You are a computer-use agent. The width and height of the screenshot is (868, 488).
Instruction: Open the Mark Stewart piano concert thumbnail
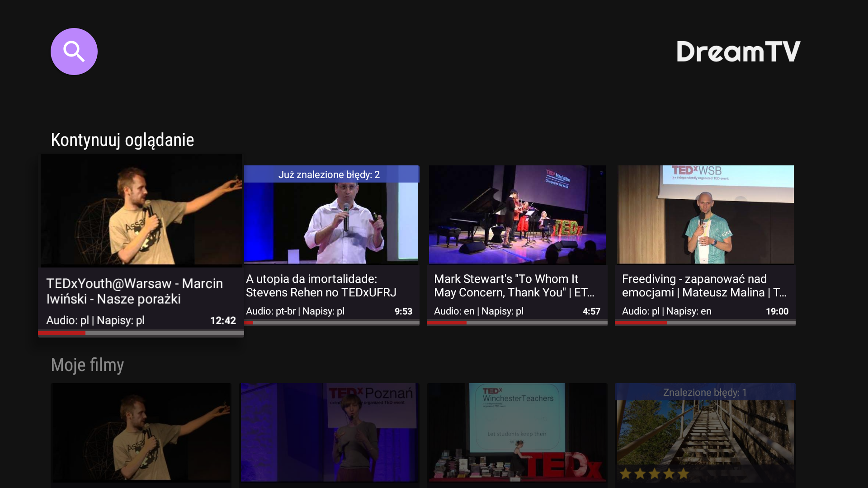click(x=517, y=215)
